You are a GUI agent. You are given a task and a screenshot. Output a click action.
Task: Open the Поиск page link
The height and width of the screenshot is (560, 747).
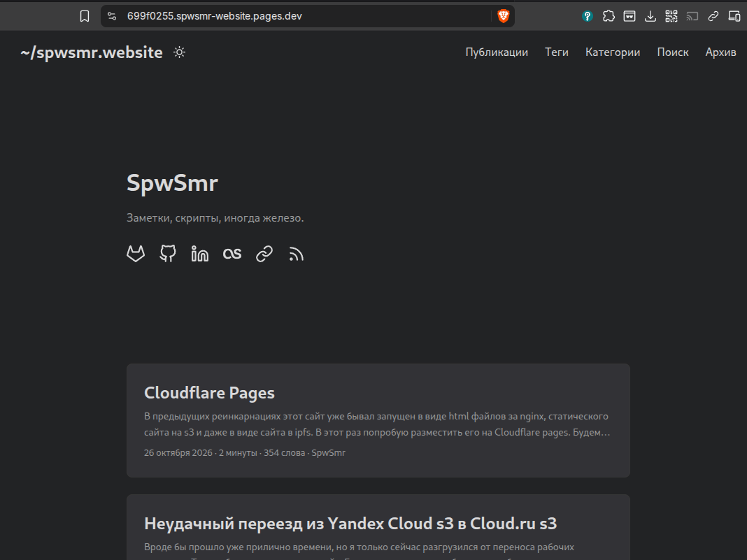click(x=673, y=52)
